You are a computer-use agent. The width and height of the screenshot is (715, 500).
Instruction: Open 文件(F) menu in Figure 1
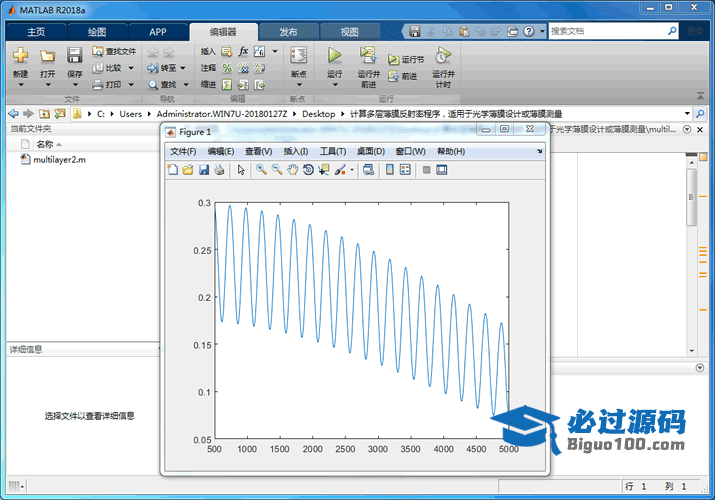[x=183, y=151]
